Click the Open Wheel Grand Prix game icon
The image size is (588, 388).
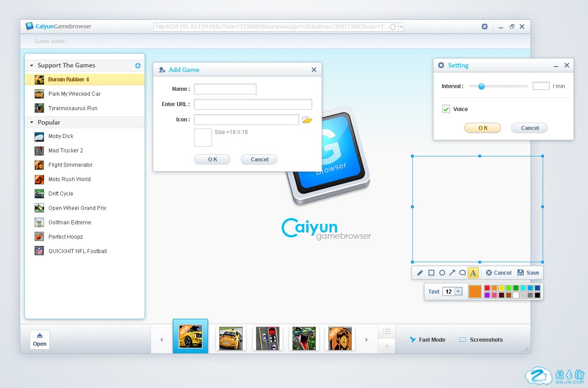(40, 208)
